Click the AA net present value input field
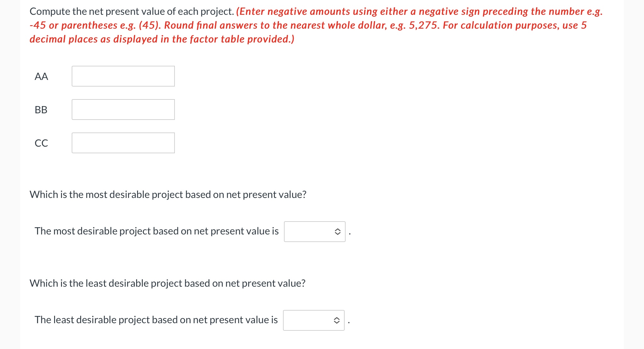The image size is (644, 349). click(x=123, y=76)
